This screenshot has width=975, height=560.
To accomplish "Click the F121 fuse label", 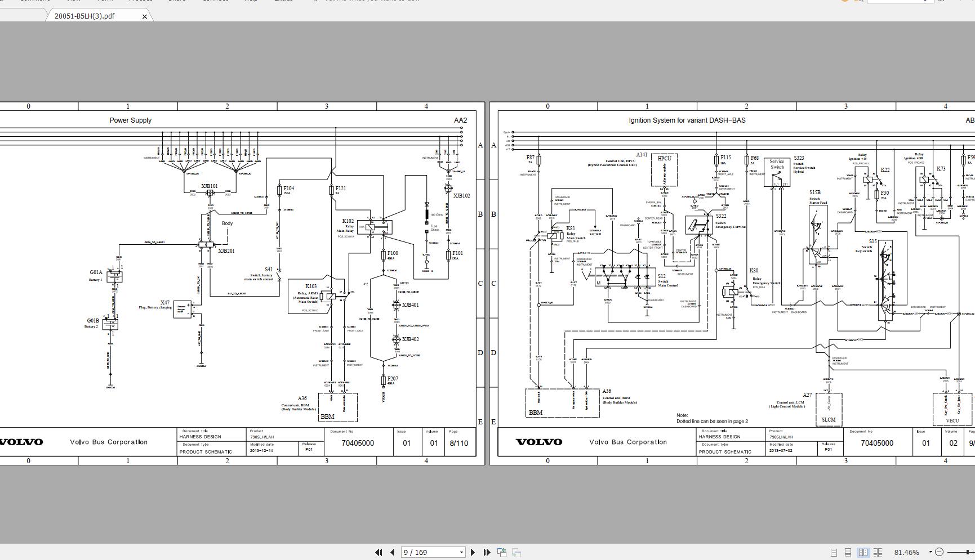I will tap(341, 189).
